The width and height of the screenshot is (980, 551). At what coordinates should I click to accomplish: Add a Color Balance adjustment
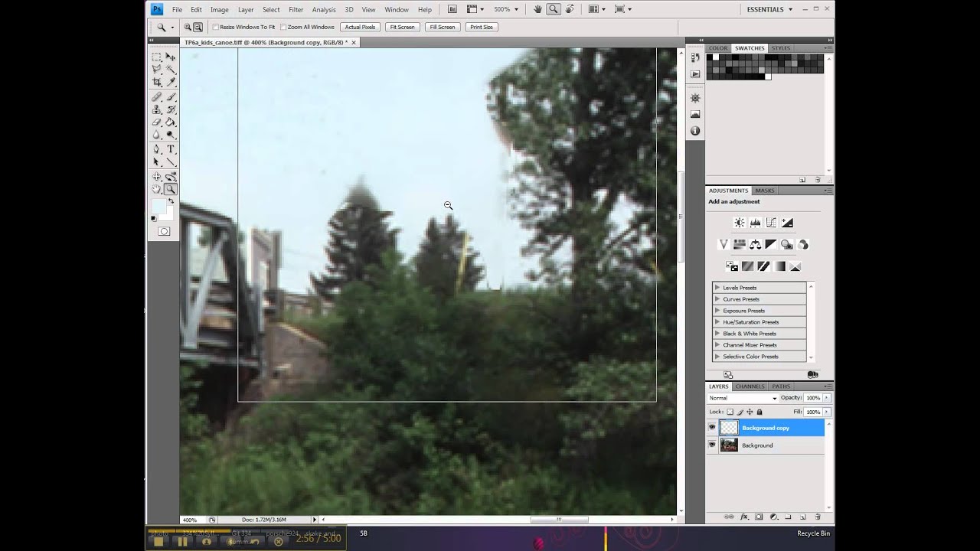point(755,244)
